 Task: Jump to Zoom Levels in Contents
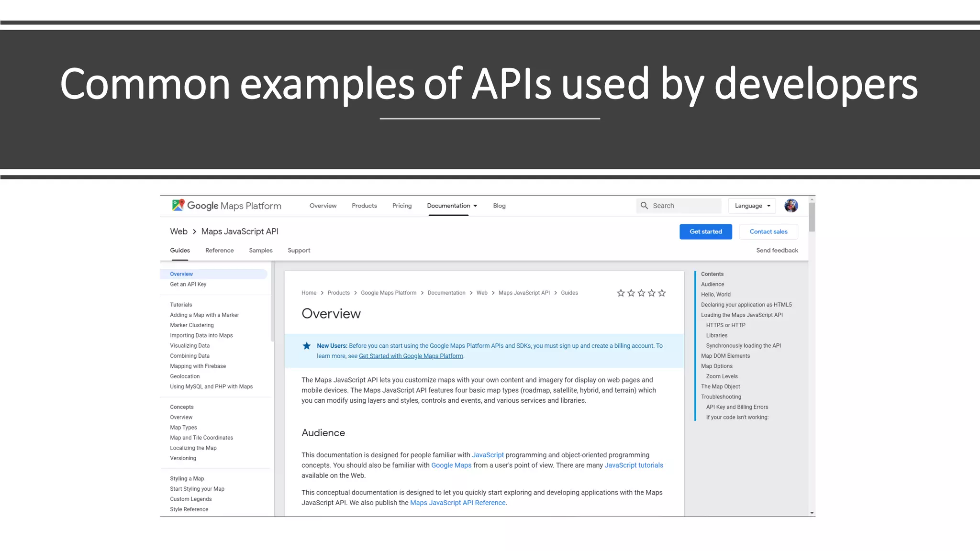(x=722, y=376)
